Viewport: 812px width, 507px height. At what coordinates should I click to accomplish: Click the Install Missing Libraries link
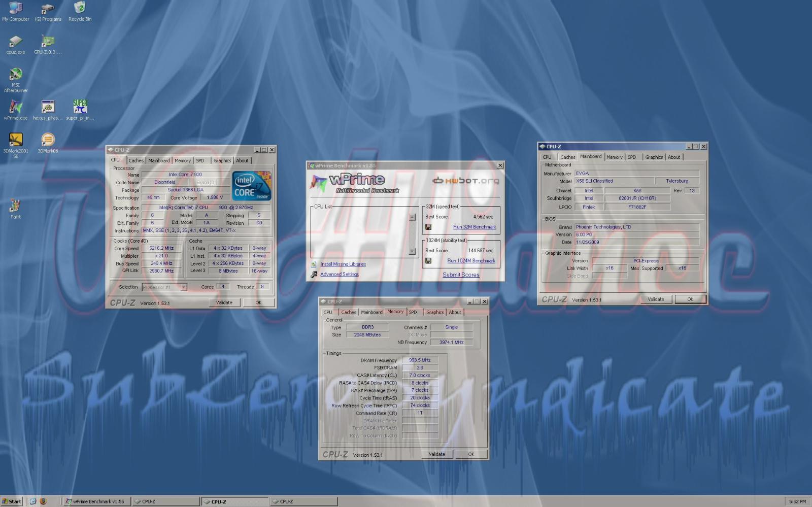coord(343,264)
